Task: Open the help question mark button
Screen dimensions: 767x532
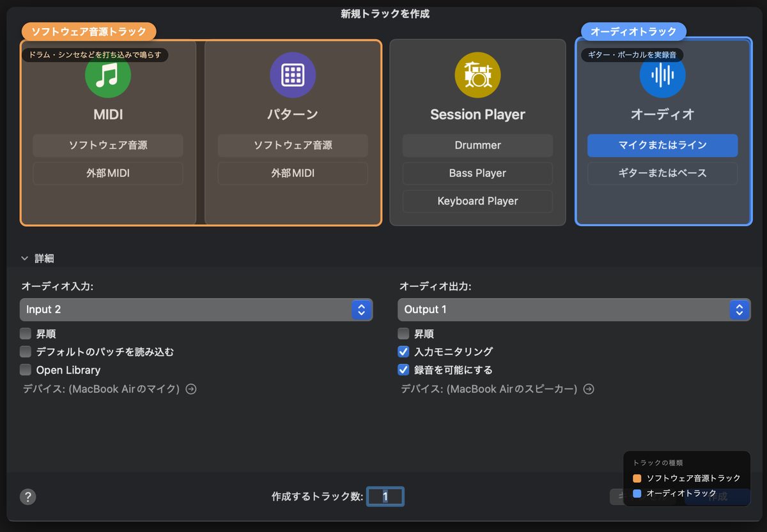Action: click(x=28, y=497)
